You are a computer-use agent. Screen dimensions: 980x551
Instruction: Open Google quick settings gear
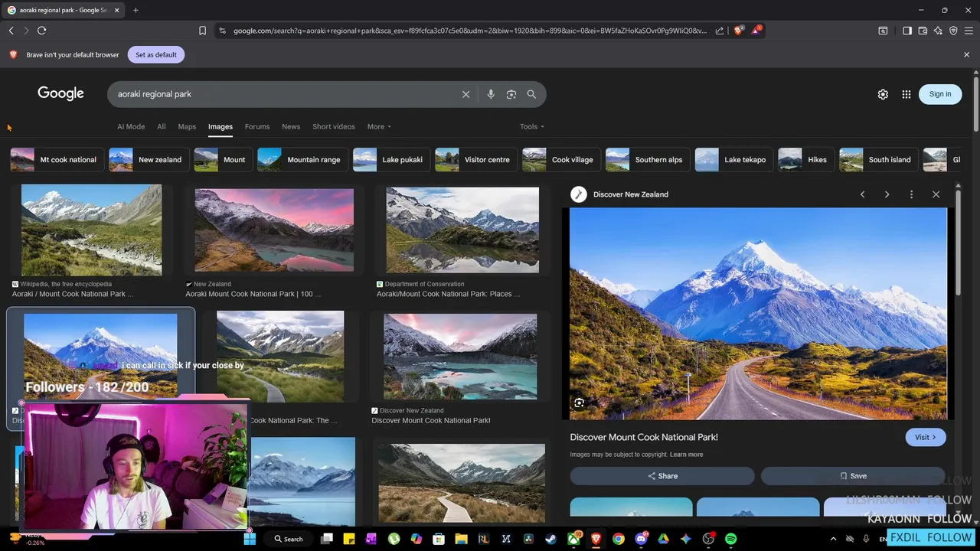(883, 94)
